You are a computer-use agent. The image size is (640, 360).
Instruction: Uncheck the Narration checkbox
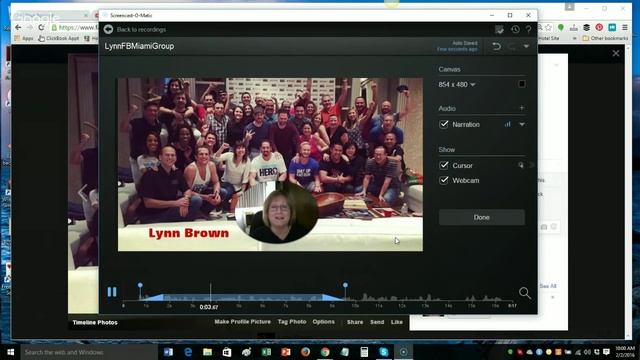(444, 124)
